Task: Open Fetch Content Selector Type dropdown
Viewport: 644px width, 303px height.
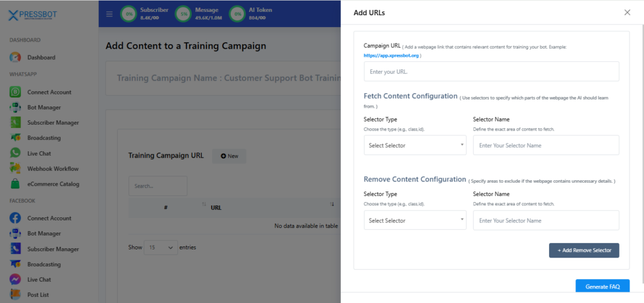Action: [x=415, y=146]
